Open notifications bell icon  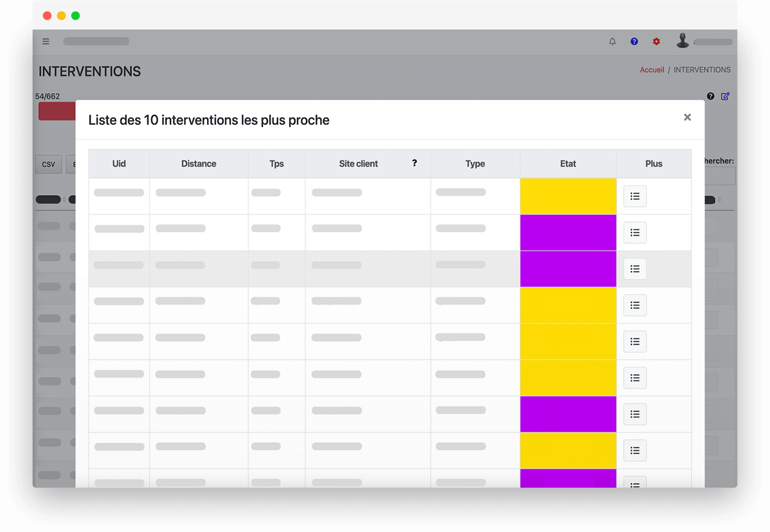[612, 41]
